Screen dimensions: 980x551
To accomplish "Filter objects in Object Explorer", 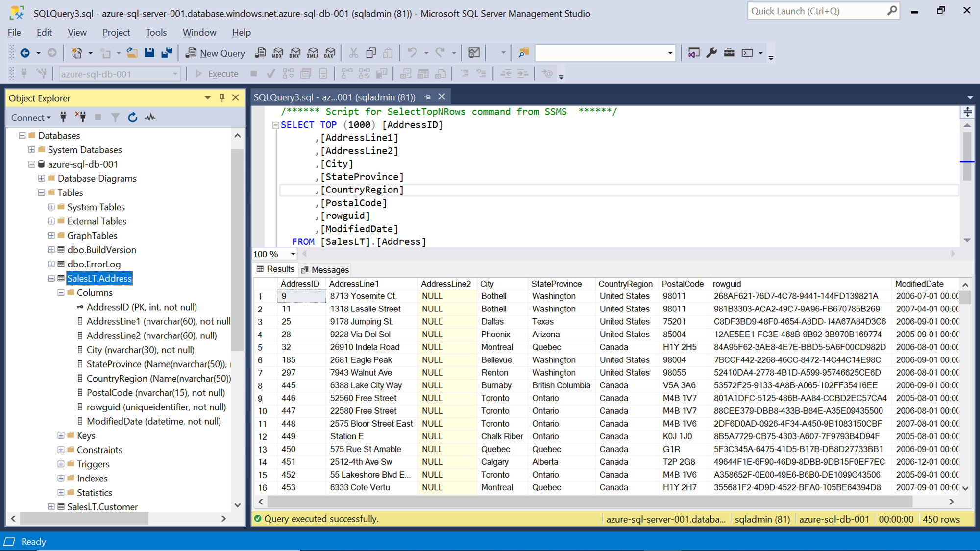I will pyautogui.click(x=115, y=117).
